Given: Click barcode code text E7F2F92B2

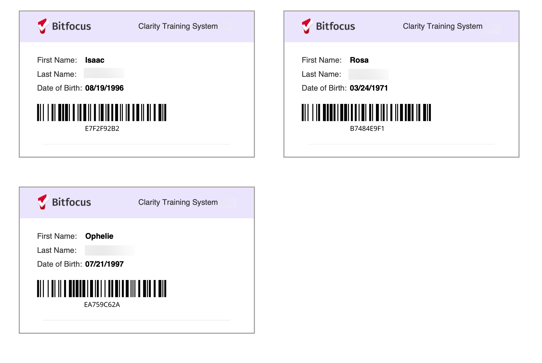Looking at the screenshot, I should coord(102,129).
